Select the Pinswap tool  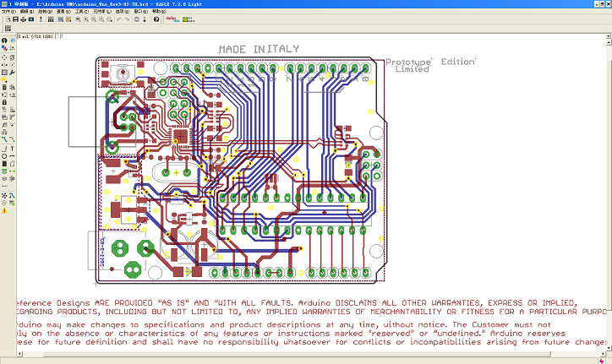[x=4, y=95]
